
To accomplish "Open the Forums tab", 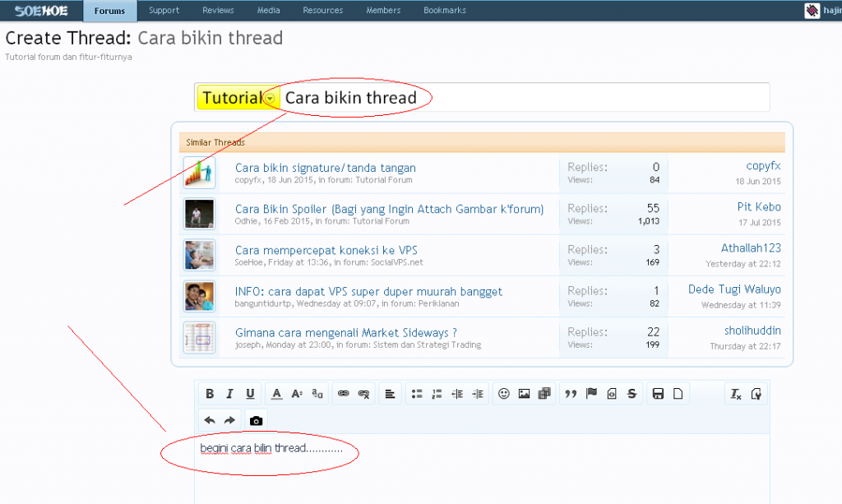I will (110, 11).
